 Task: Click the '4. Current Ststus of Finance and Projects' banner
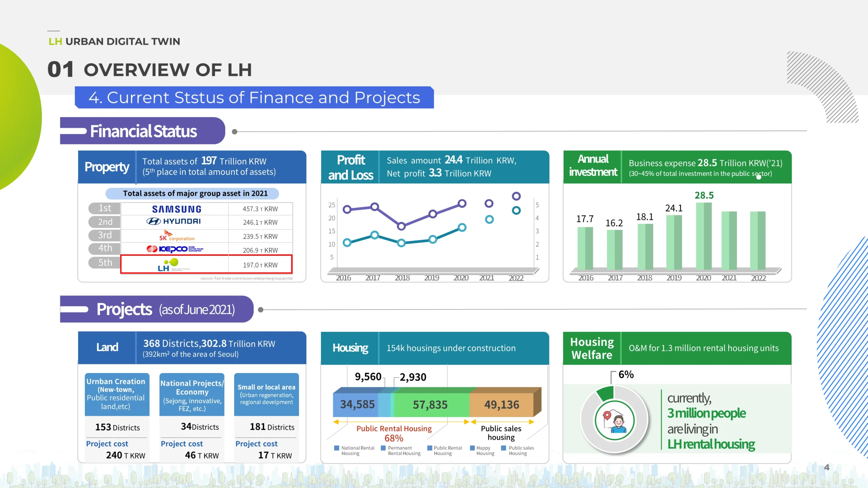254,98
